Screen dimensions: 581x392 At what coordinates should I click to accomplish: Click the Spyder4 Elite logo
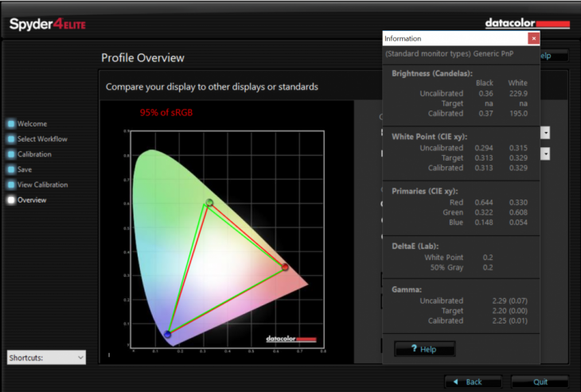(48, 25)
